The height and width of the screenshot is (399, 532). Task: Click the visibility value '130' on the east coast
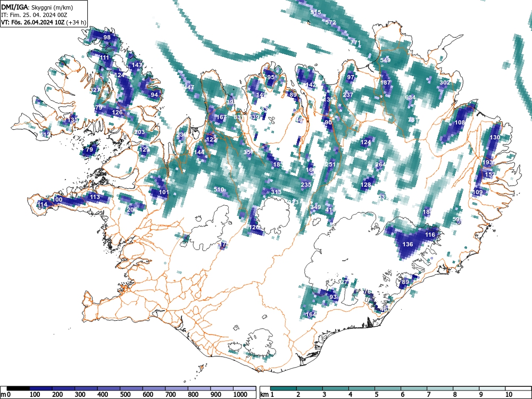point(495,137)
